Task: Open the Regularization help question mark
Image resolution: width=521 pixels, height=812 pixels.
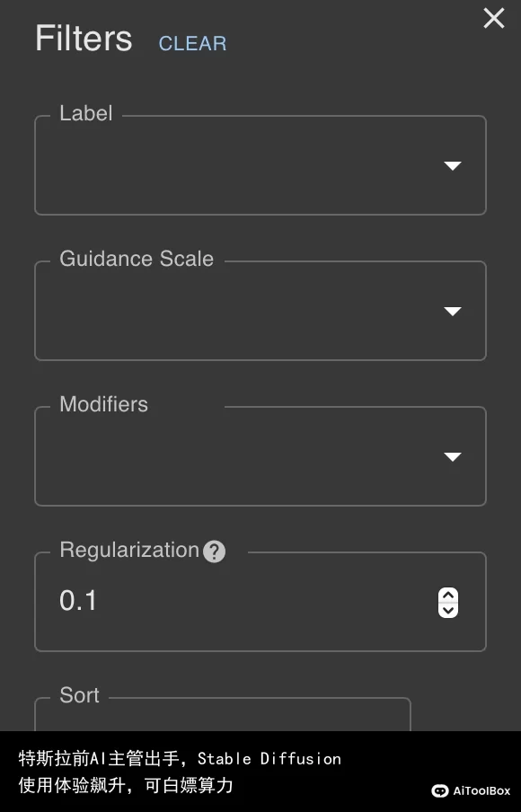Action: point(214,552)
